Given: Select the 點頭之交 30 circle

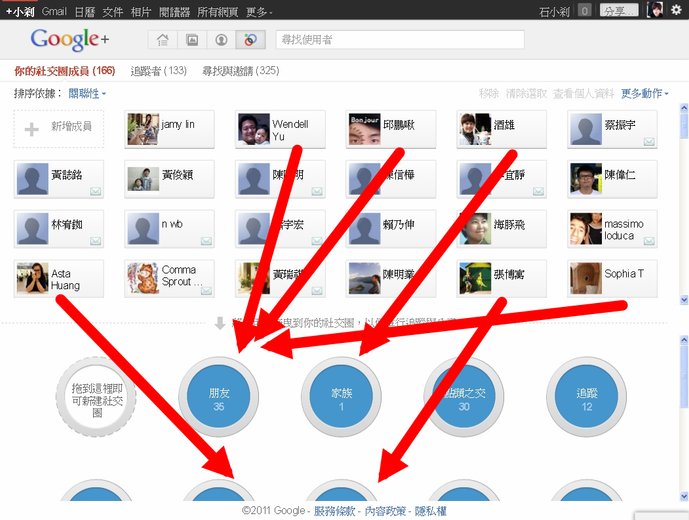Looking at the screenshot, I should tap(464, 396).
